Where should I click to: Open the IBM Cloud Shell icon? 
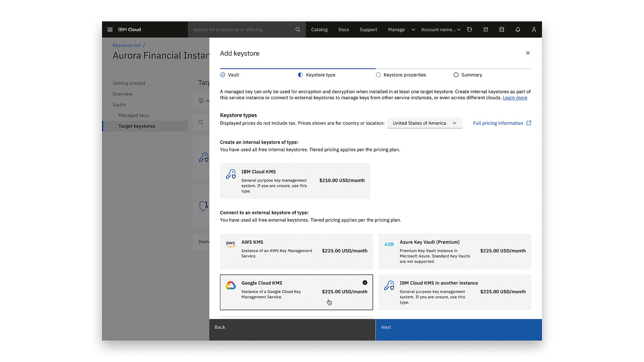485,29
